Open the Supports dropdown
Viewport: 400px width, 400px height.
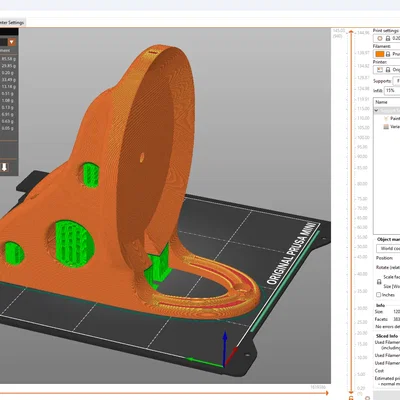[x=396, y=81]
